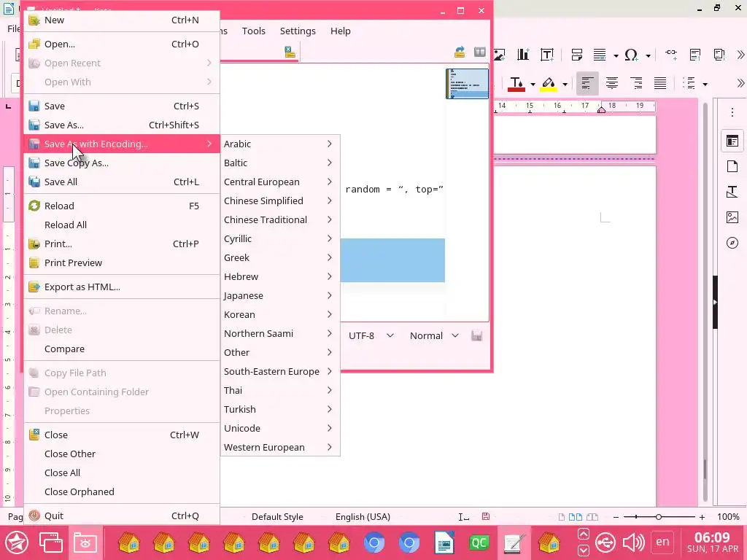Viewport: 747px width, 560px height.
Task: Open the Normal mode dropdown in Kate
Action: coord(434,335)
